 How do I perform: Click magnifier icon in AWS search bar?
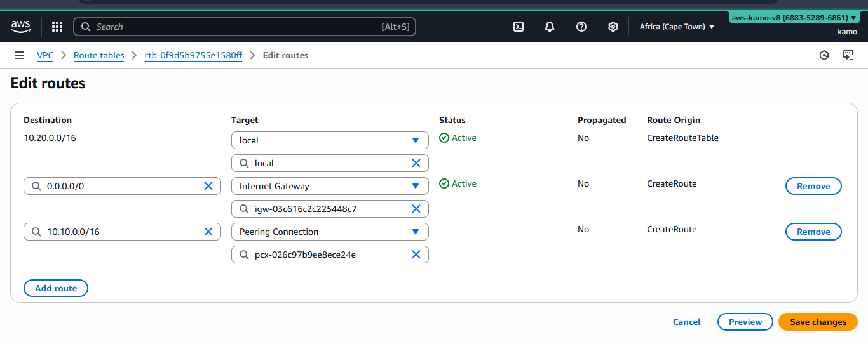point(86,27)
